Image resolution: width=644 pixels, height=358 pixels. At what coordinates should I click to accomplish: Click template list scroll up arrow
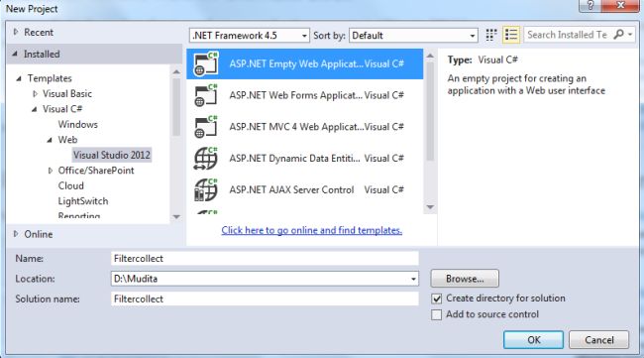430,56
